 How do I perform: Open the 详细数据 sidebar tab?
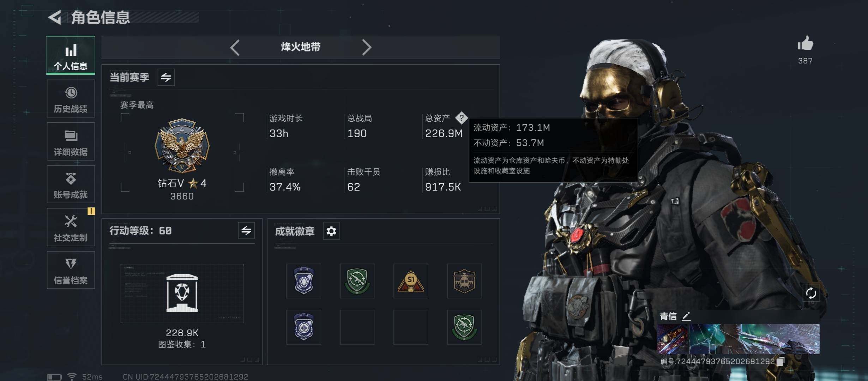pos(71,141)
